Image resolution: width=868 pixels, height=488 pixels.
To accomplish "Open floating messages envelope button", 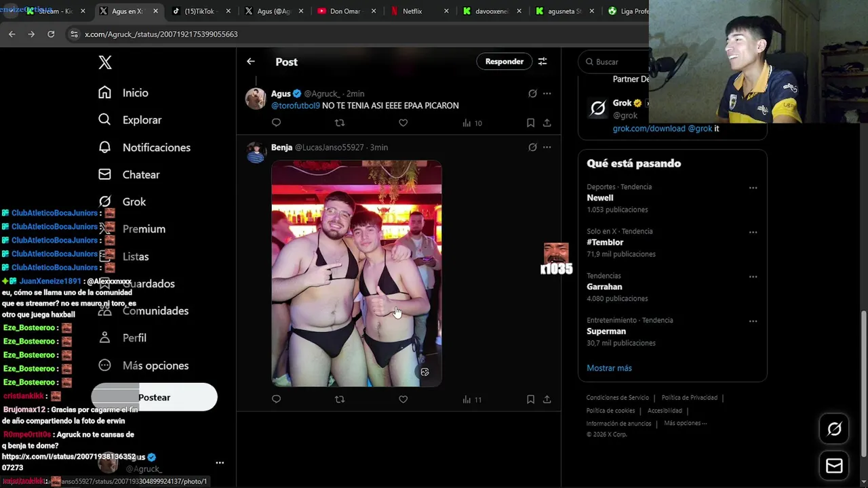I will click(x=834, y=466).
